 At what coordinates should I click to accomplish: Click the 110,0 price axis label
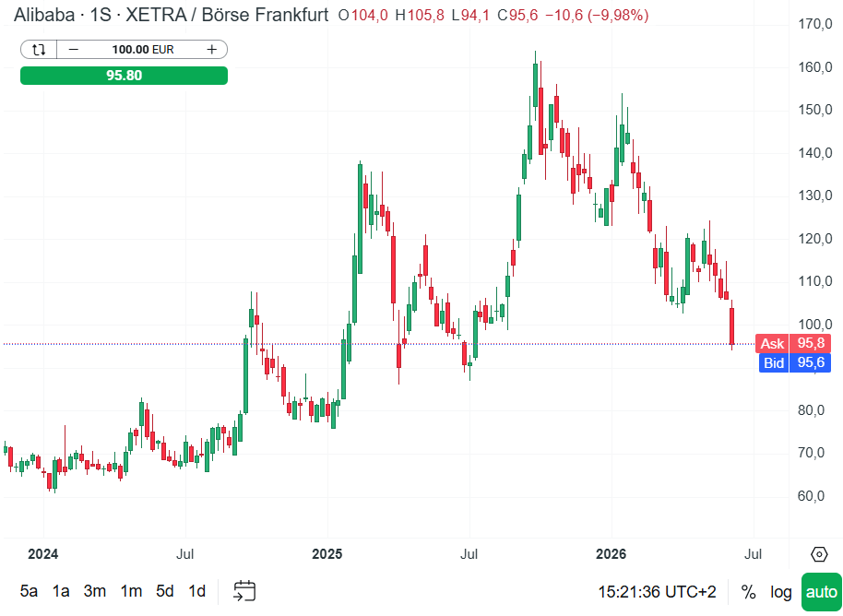click(815, 281)
